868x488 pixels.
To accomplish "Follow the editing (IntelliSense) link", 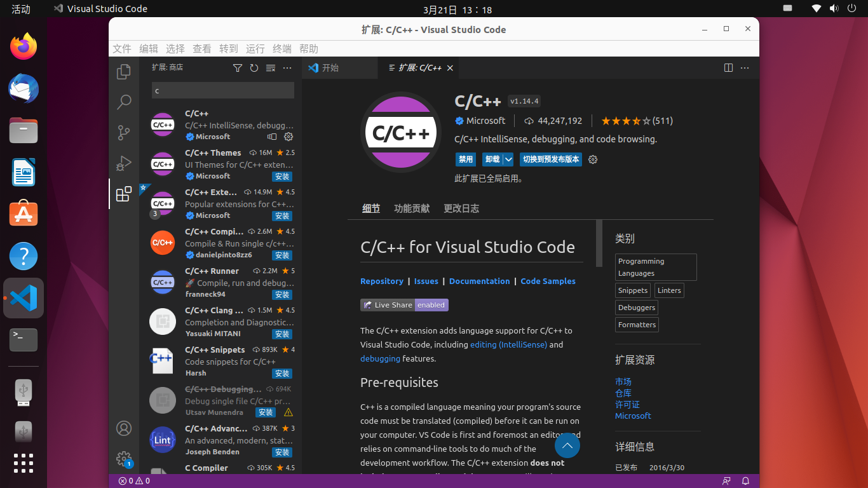I will click(x=508, y=344).
